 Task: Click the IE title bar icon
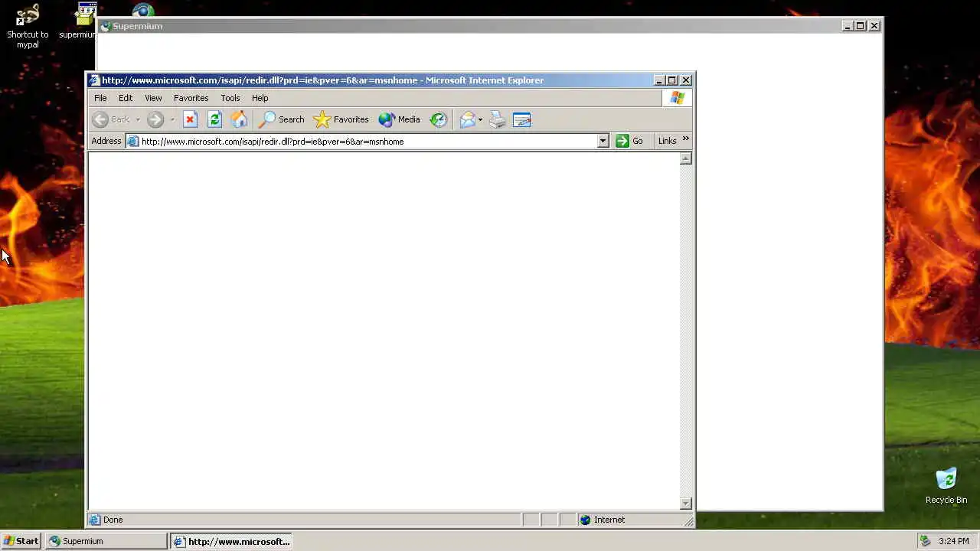tap(94, 80)
